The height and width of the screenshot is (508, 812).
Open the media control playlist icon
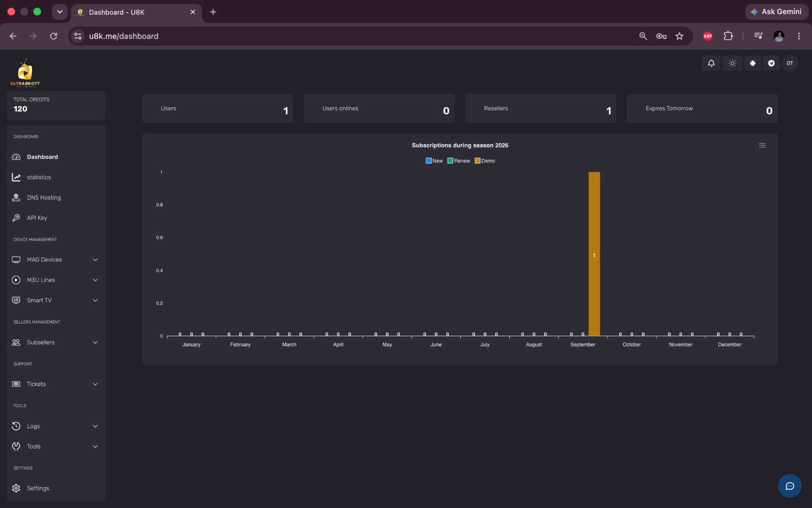click(758, 36)
